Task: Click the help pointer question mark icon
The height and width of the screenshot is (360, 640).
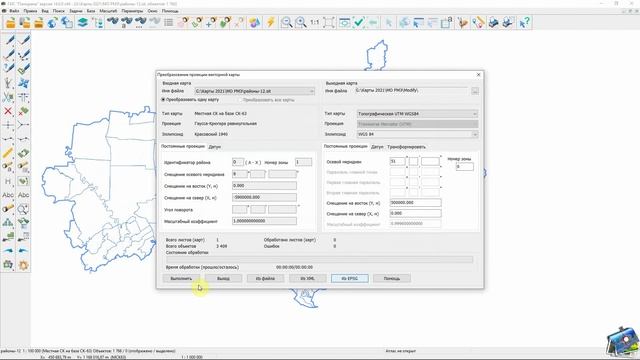Action: (524, 22)
